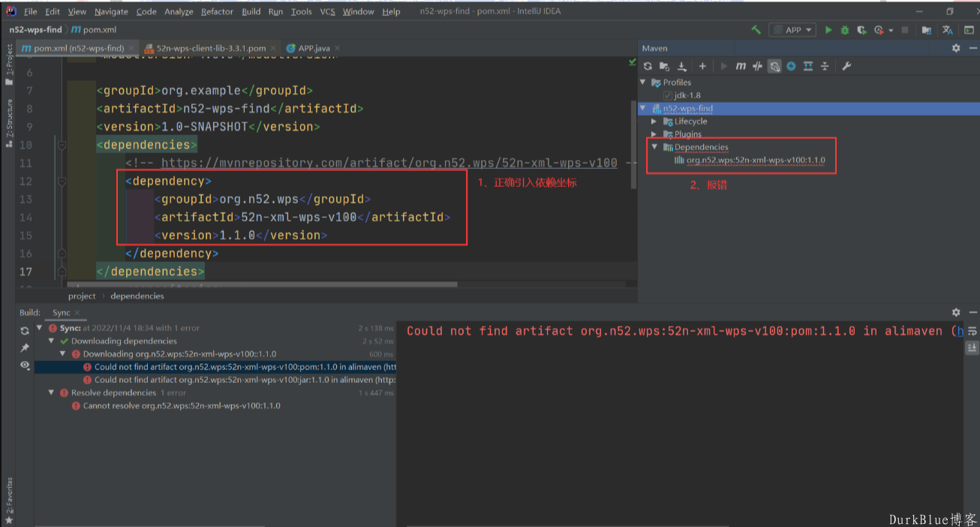Click the run-anything terminal window icon

point(969,30)
